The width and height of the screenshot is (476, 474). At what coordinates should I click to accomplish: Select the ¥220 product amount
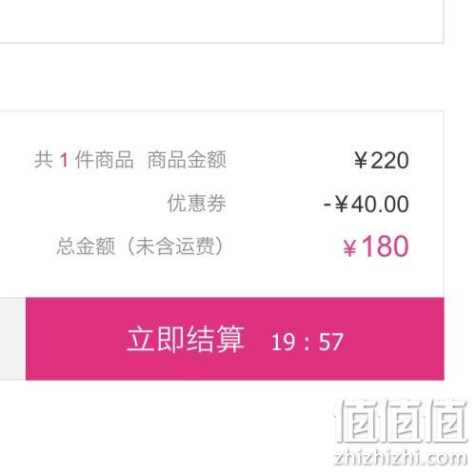[x=382, y=160]
